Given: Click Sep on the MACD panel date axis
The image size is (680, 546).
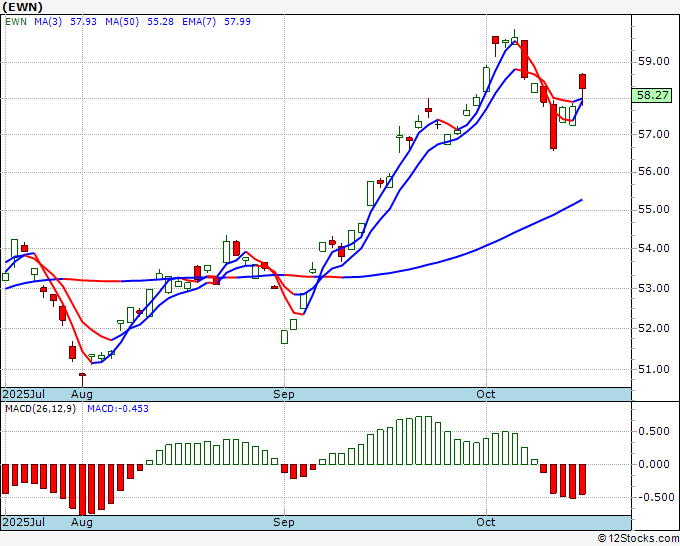Looking at the screenshot, I should (284, 522).
